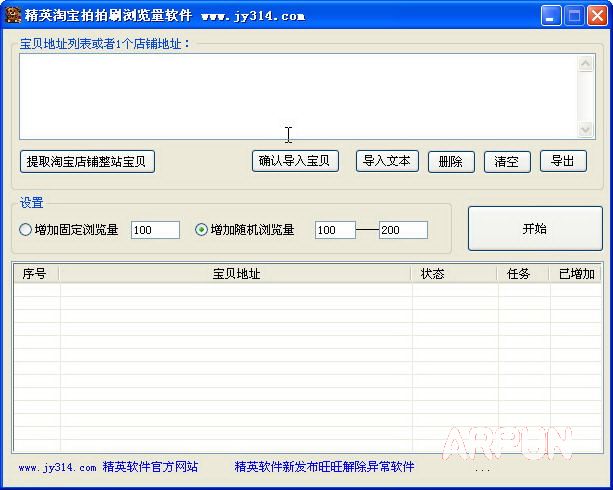Click the 清空 button

[x=507, y=162]
